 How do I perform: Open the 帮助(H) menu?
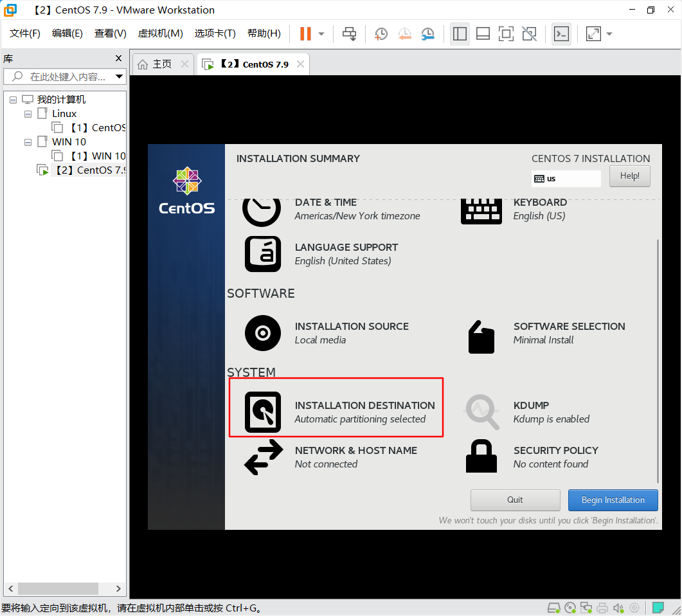[264, 33]
